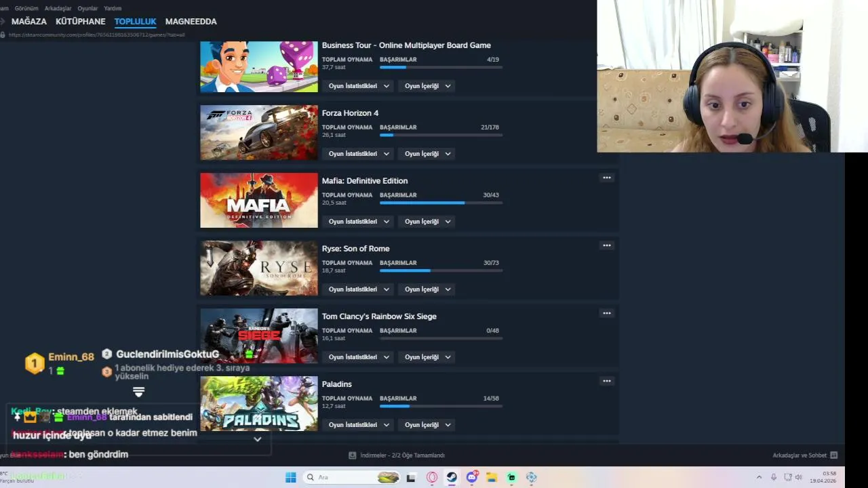Open the Görünüm menu

coord(26,8)
